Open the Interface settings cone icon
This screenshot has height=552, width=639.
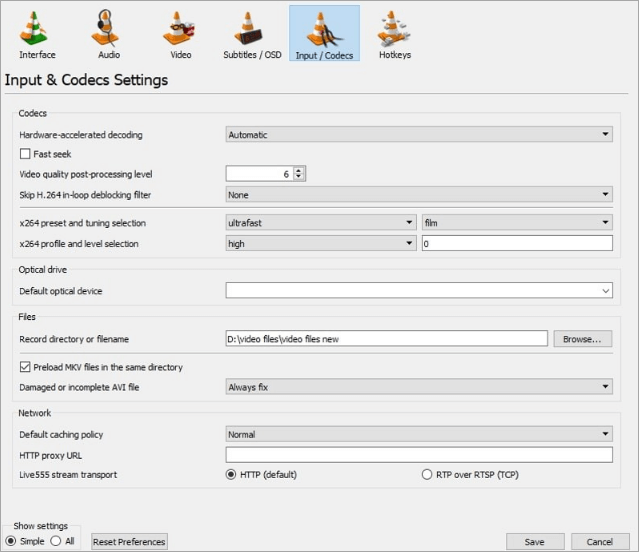point(37,31)
